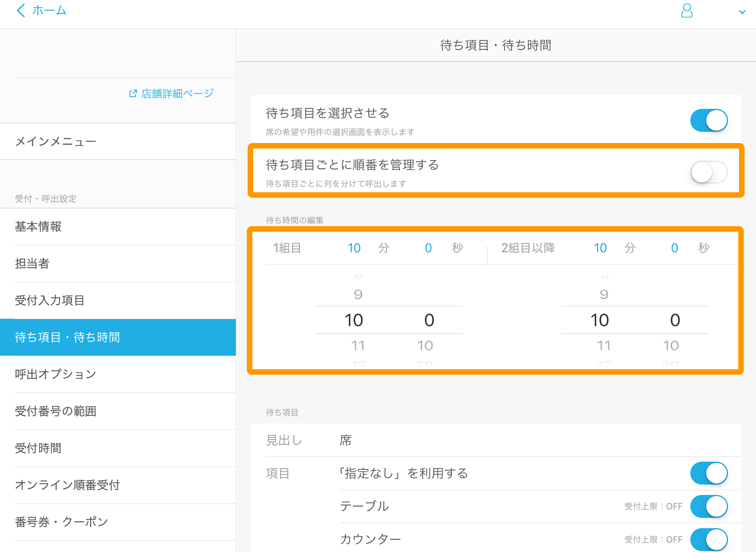Open the user account icon
Image resolution: width=756 pixels, height=552 pixels.
click(687, 11)
